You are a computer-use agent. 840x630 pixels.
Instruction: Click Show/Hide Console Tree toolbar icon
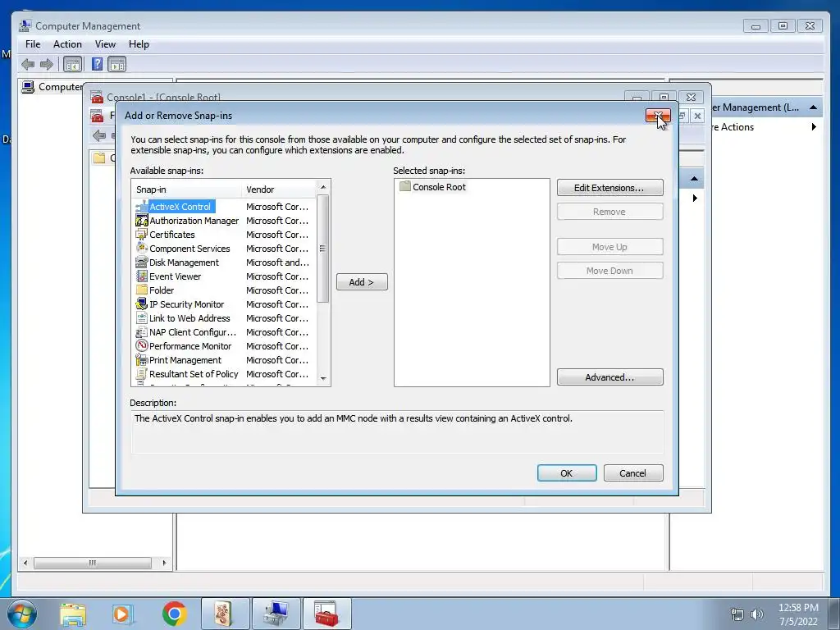(x=72, y=65)
